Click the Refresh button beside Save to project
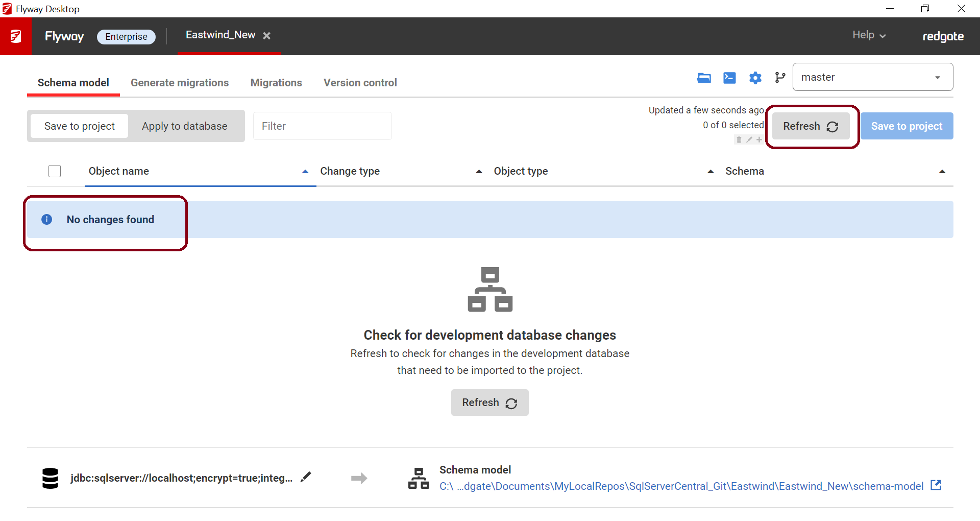980x521 pixels. (x=811, y=126)
